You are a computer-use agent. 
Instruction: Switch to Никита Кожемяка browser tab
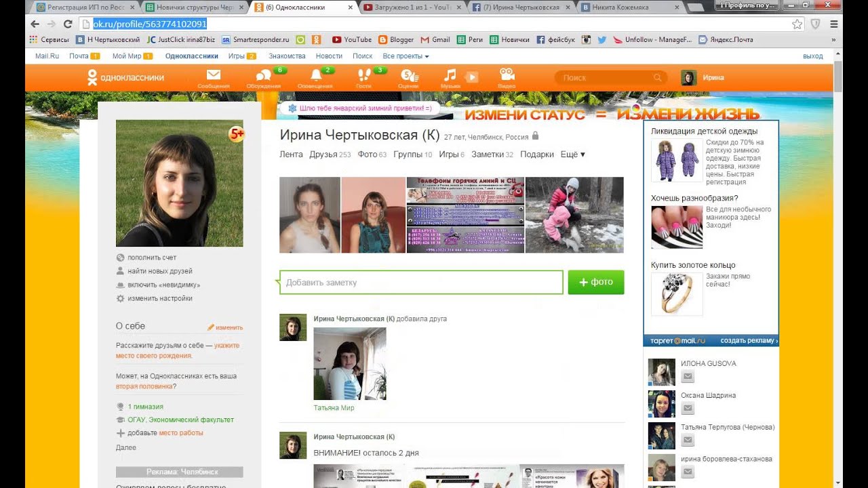click(629, 7)
